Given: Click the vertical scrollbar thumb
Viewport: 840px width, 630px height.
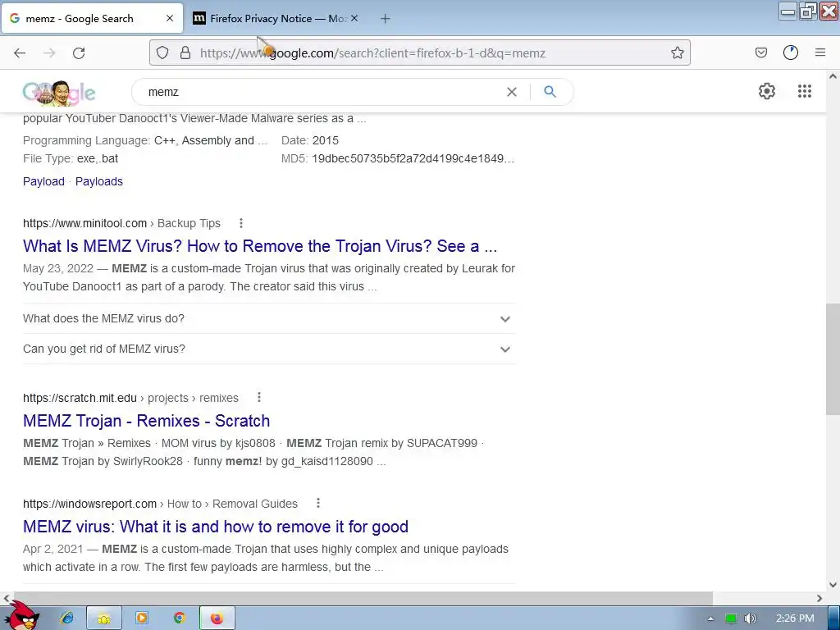Looking at the screenshot, I should coord(833,359).
